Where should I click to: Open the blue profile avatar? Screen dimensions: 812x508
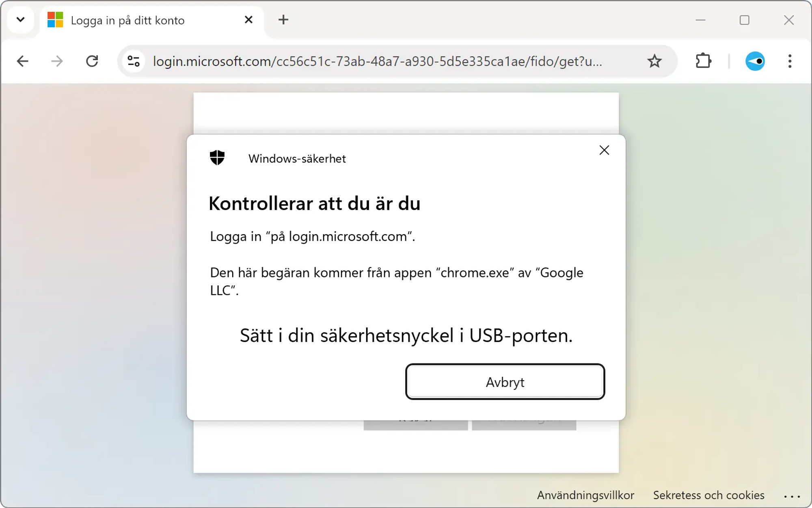(755, 61)
